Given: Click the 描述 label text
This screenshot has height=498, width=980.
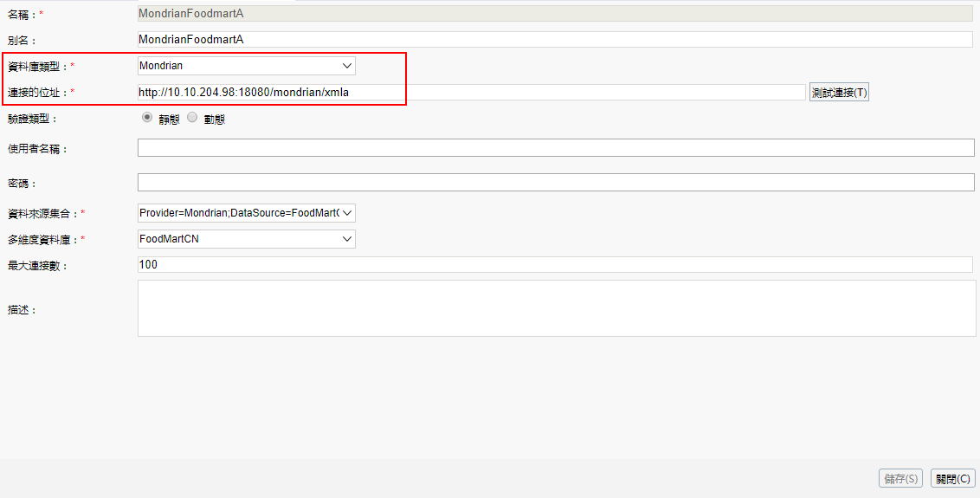Looking at the screenshot, I should [22, 309].
